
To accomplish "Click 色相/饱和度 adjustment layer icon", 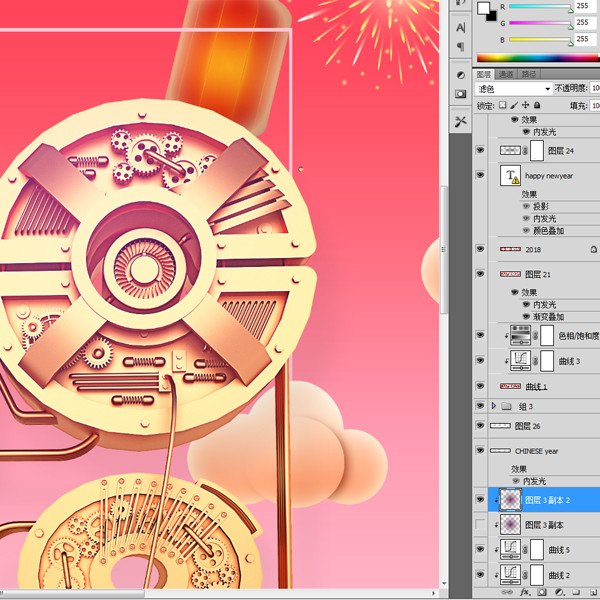I will (x=520, y=336).
